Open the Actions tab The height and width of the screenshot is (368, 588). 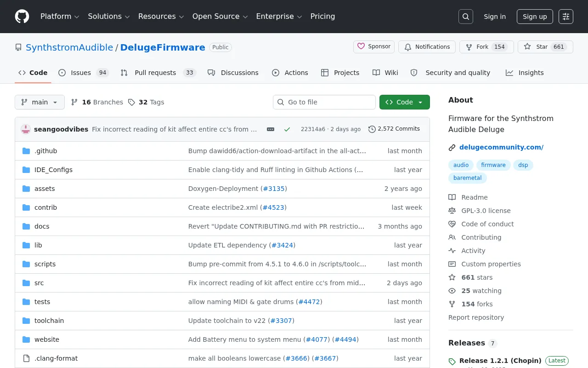tap(290, 73)
